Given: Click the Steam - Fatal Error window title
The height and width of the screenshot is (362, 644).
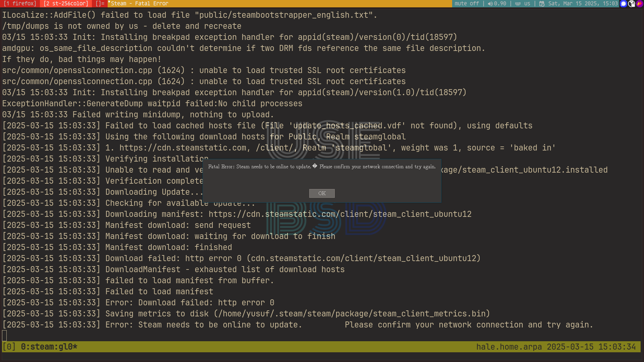Looking at the screenshot, I should coord(140,4).
